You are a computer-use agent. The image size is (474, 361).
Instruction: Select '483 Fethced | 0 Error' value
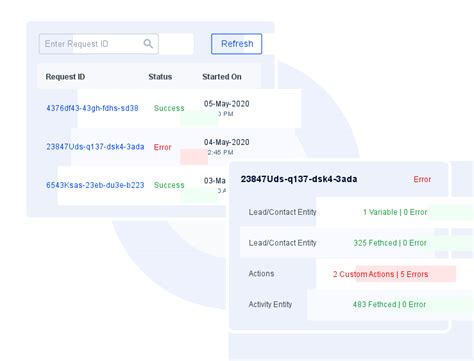389,304
